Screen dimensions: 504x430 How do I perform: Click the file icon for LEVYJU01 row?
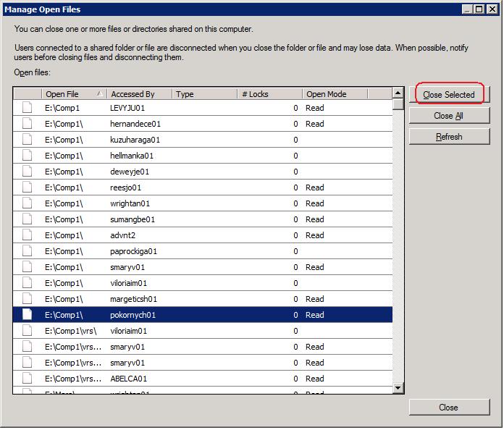coord(27,108)
